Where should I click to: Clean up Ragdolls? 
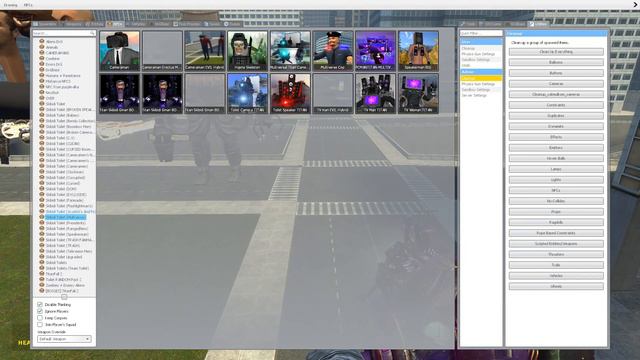pos(556,222)
